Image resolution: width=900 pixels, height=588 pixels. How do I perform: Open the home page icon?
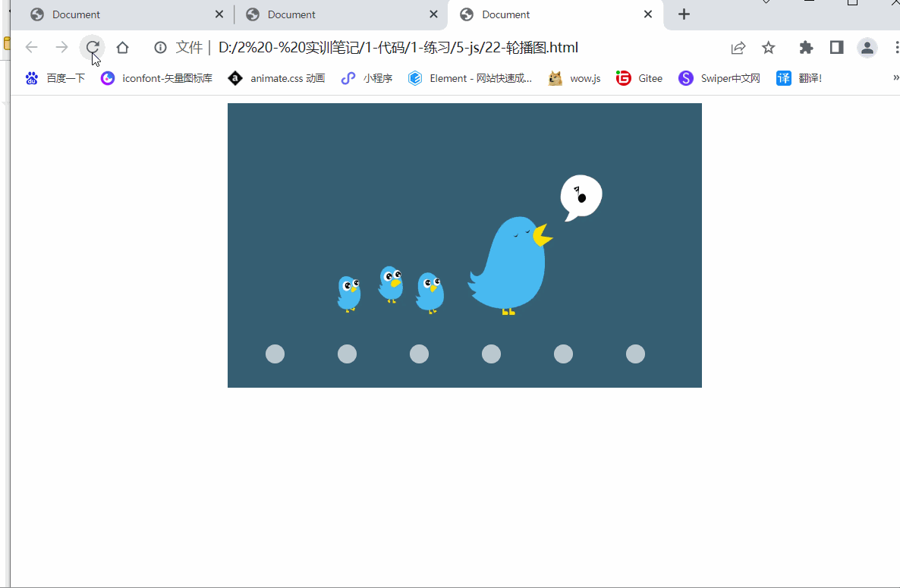(x=122, y=48)
